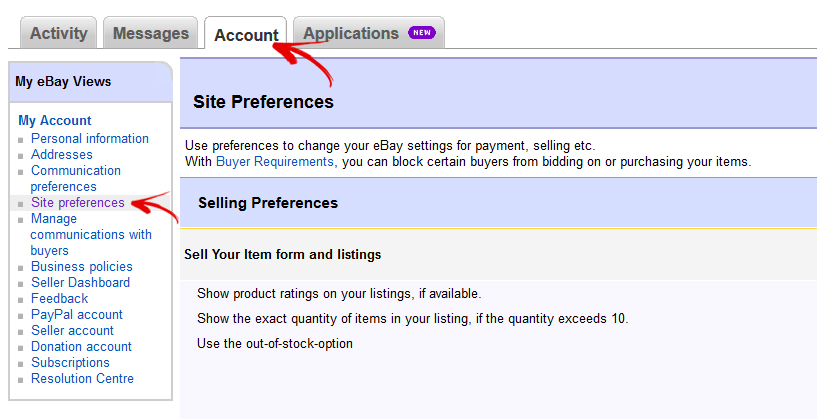Open the Applications tab
This screenshot has width=817, height=419.
tap(351, 33)
